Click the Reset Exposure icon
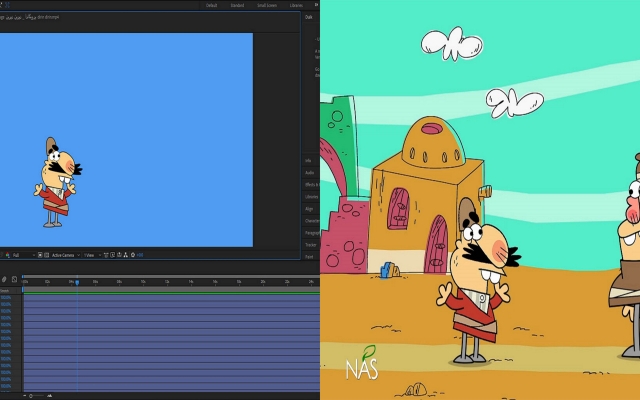This screenshot has width=640, height=400. point(133,255)
